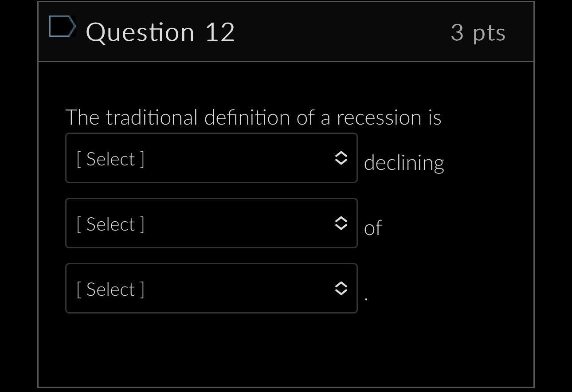Open the third Select dropdown before the period
Image resolution: width=572 pixels, height=392 pixels.
click(212, 289)
